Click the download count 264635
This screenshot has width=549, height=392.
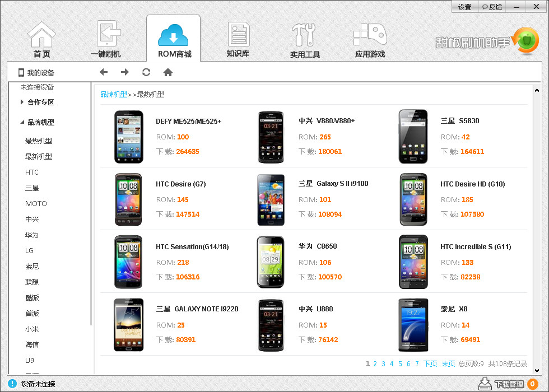[x=187, y=152]
